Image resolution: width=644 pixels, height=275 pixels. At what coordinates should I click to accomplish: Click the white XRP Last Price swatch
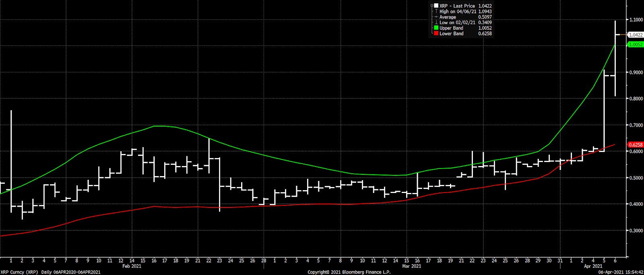point(436,6)
